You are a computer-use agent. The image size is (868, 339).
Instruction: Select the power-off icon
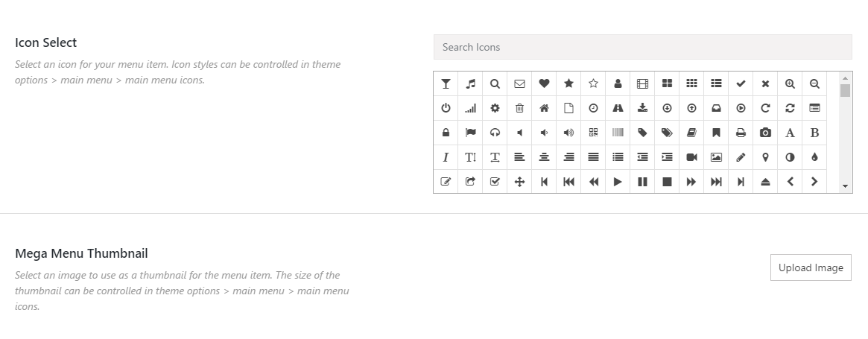pos(446,108)
